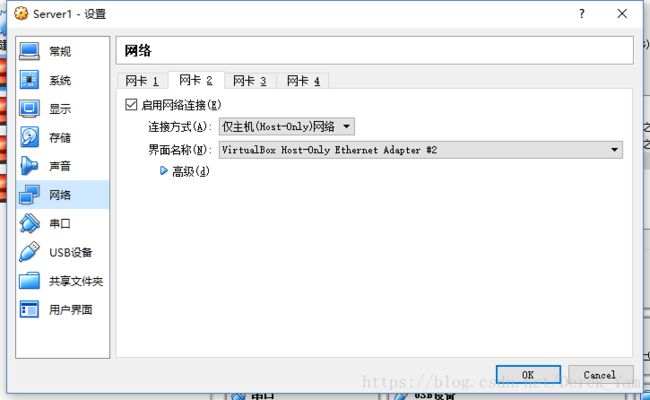Open the 声音 (Audio) speaker icon
Viewport: 650px width, 400px height.
(29, 166)
